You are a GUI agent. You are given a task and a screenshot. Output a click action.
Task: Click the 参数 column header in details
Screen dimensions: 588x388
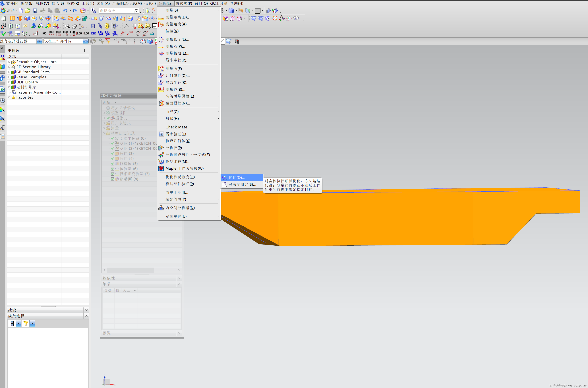(108, 291)
